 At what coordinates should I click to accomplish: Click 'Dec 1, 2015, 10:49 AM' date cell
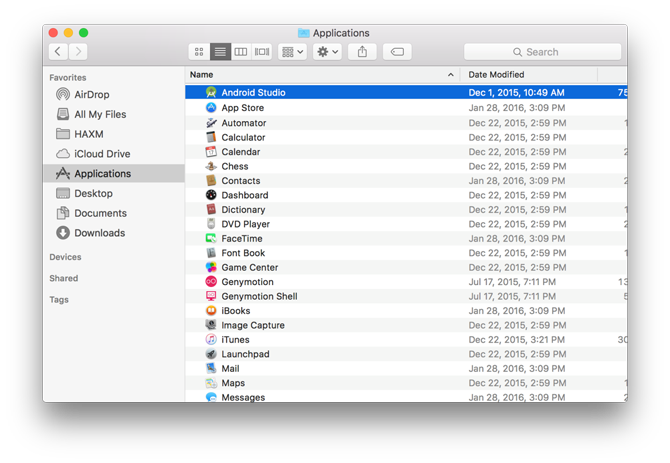pos(516,92)
